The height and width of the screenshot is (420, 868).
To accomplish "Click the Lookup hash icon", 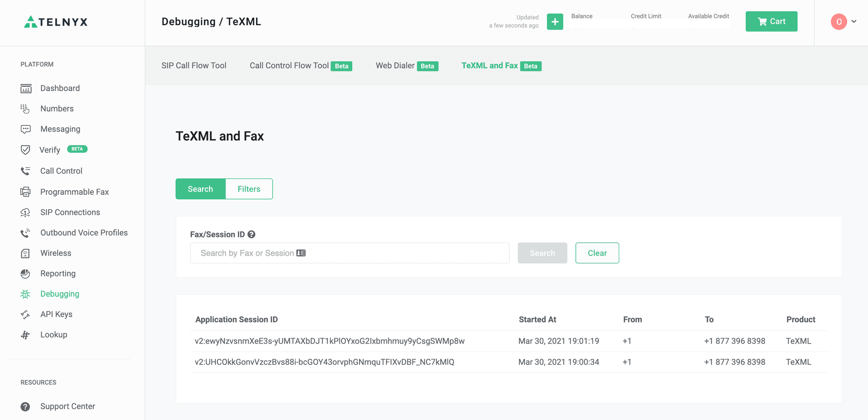I will click(x=25, y=335).
